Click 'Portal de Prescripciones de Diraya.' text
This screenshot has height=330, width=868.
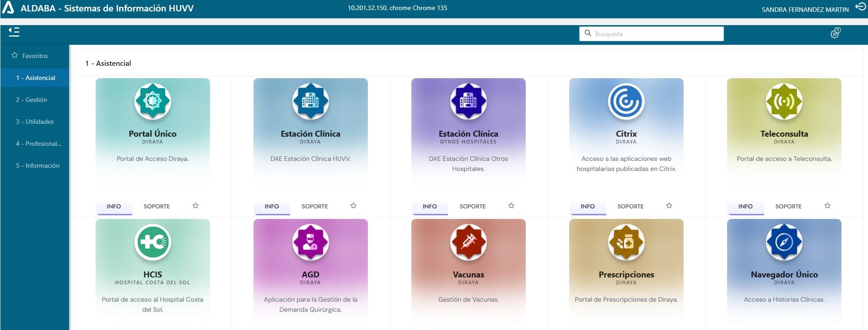[626, 299]
